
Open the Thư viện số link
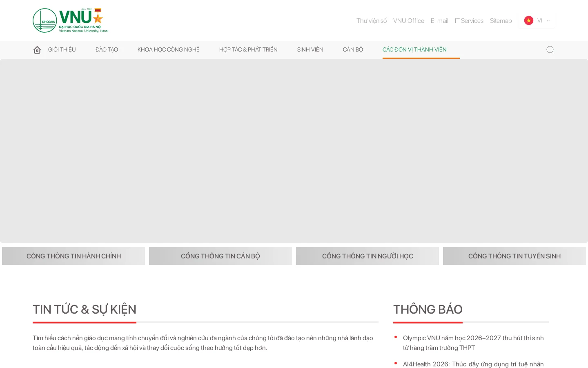pos(372,20)
